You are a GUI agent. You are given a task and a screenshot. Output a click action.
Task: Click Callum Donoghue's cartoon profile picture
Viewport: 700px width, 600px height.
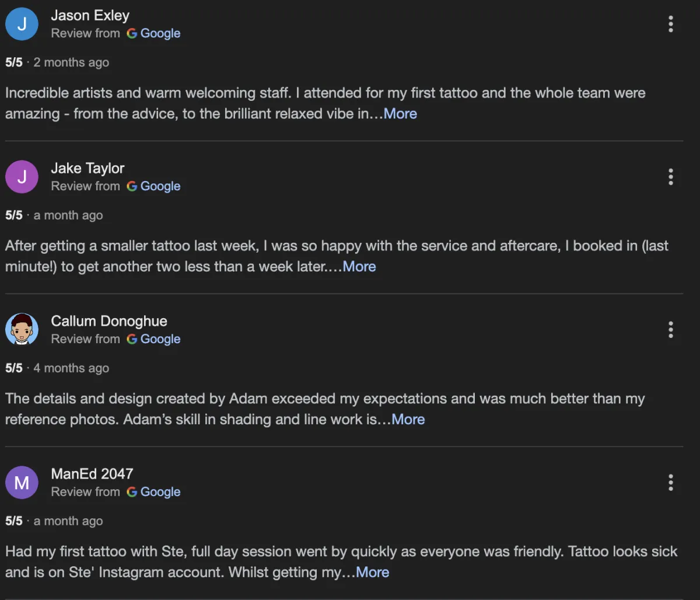coord(22,330)
